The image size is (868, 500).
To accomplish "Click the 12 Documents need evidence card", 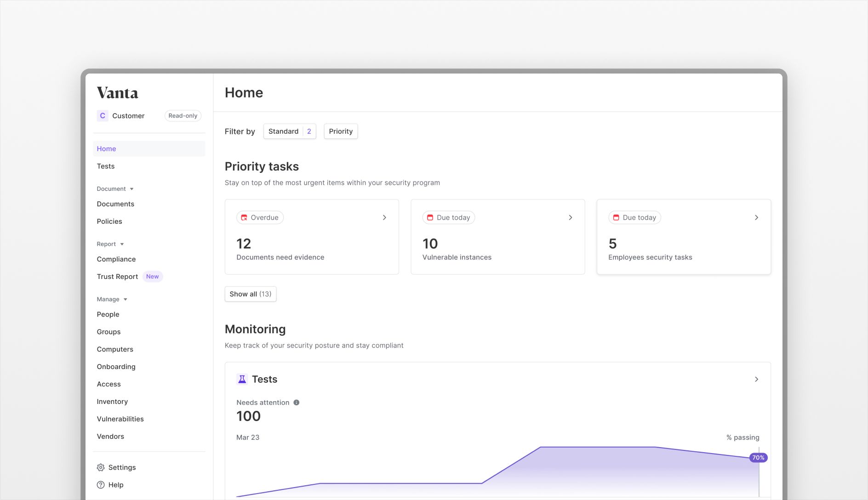I will (312, 237).
